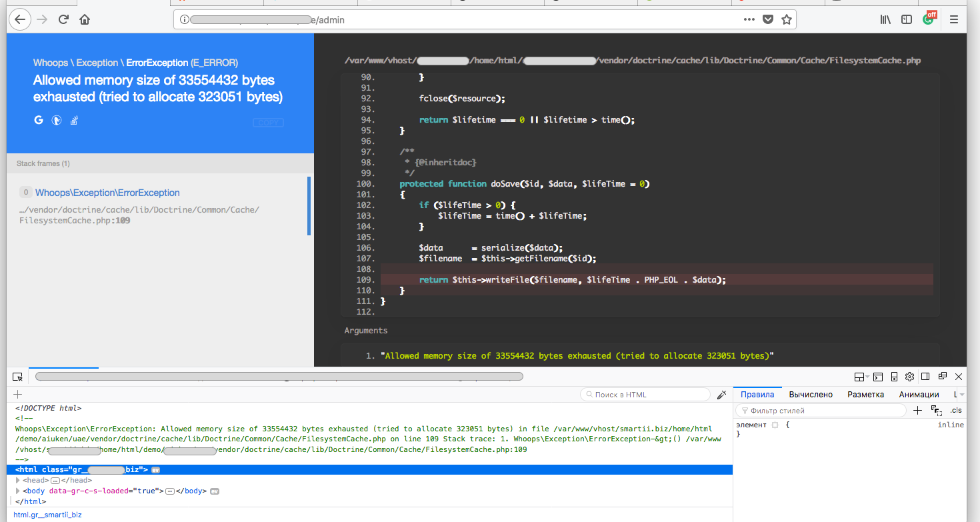Click the Фильтр стилей filter field
The image size is (980, 522).
point(821,411)
